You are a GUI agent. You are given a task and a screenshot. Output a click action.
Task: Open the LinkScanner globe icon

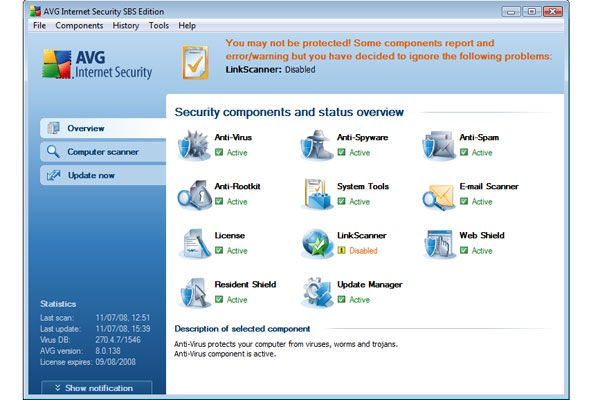point(317,243)
